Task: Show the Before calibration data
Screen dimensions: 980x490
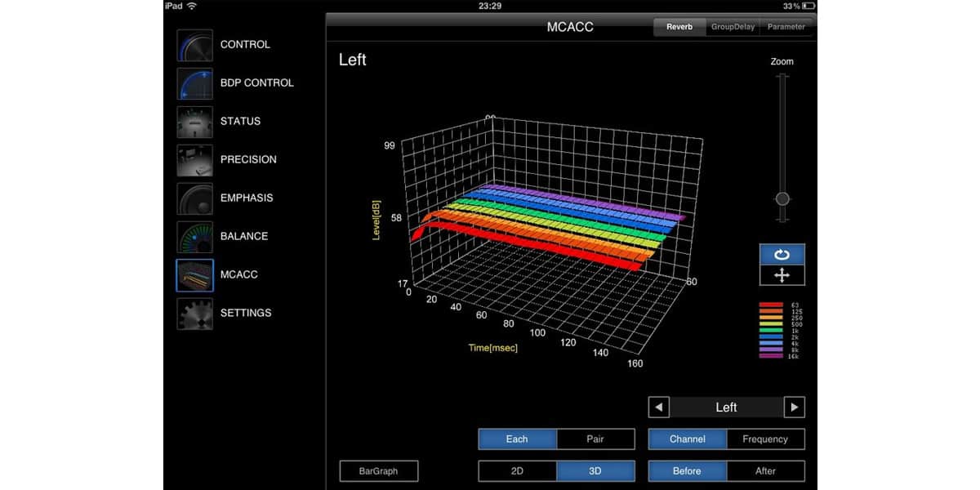Action: coord(688,471)
